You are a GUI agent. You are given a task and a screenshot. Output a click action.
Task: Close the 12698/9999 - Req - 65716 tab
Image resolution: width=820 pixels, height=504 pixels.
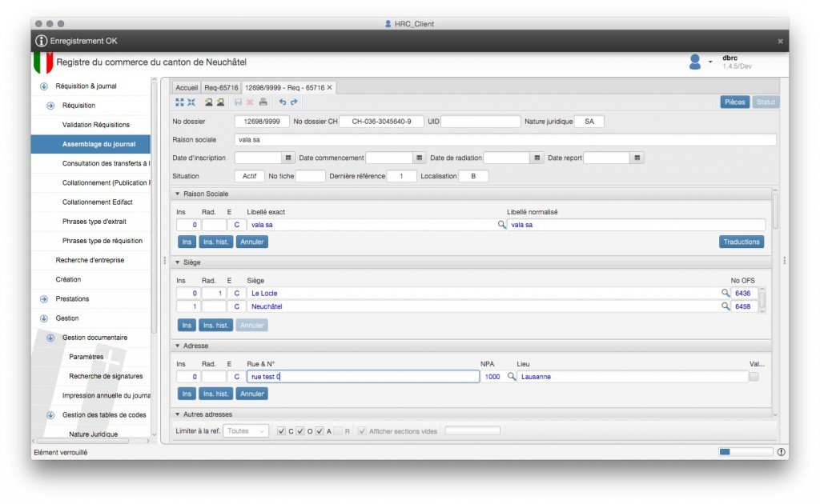(x=329, y=88)
